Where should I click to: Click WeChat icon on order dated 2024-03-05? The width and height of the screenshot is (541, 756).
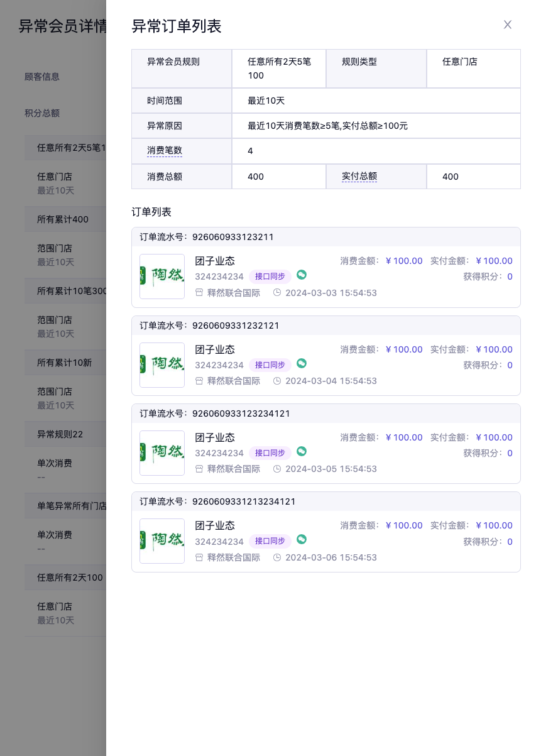coord(302,451)
